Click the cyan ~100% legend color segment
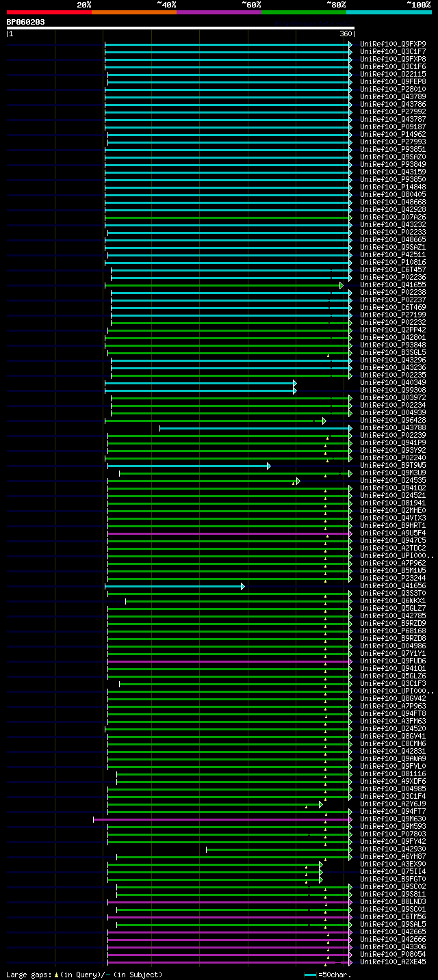This screenshot has width=438, height=980. [389, 12]
